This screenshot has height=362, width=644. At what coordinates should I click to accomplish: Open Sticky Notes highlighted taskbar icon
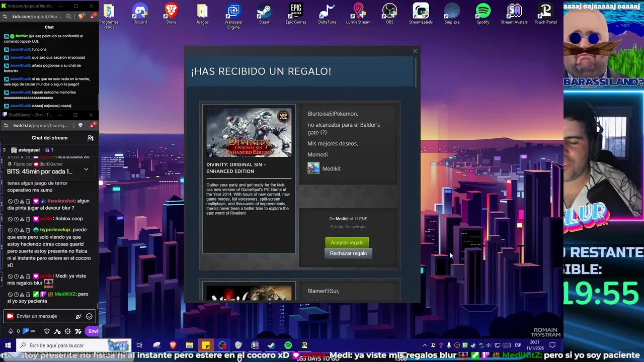(x=206, y=345)
